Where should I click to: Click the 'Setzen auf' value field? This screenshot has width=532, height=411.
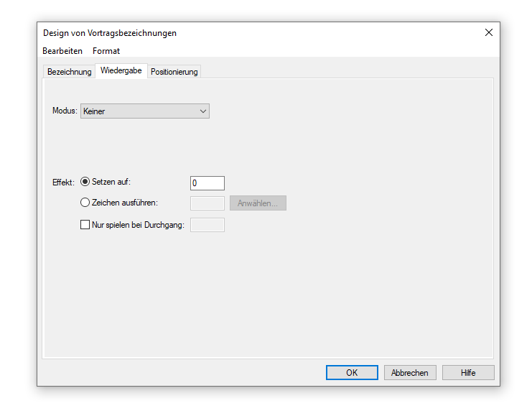point(207,183)
